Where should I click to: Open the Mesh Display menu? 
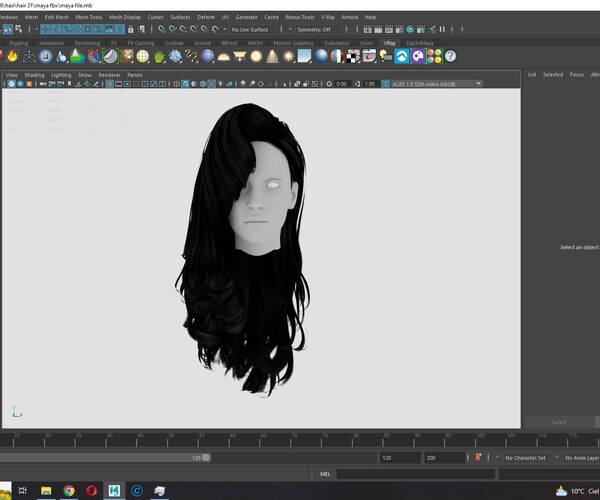click(125, 17)
